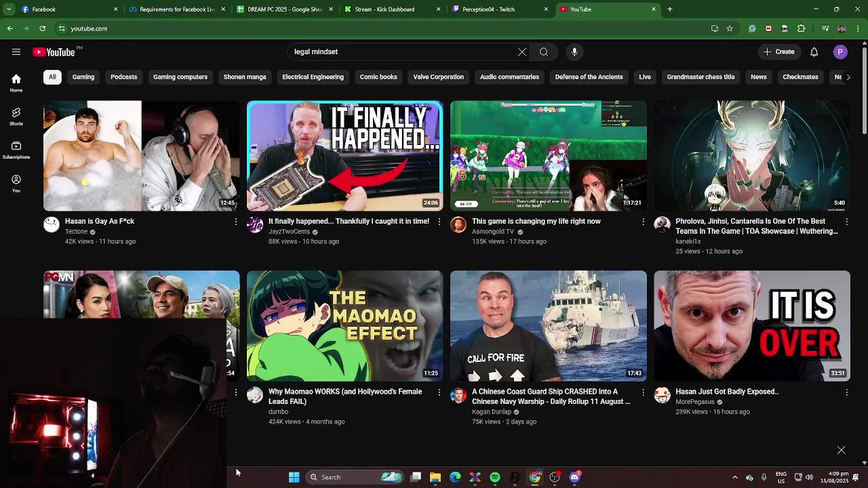Open Subscriptions in the sidebar

(16, 150)
